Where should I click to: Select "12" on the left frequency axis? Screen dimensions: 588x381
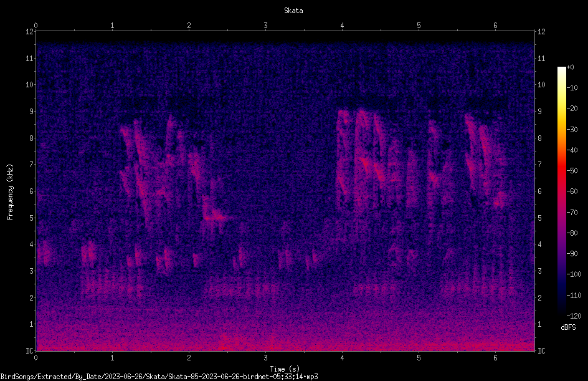pyautogui.click(x=29, y=32)
